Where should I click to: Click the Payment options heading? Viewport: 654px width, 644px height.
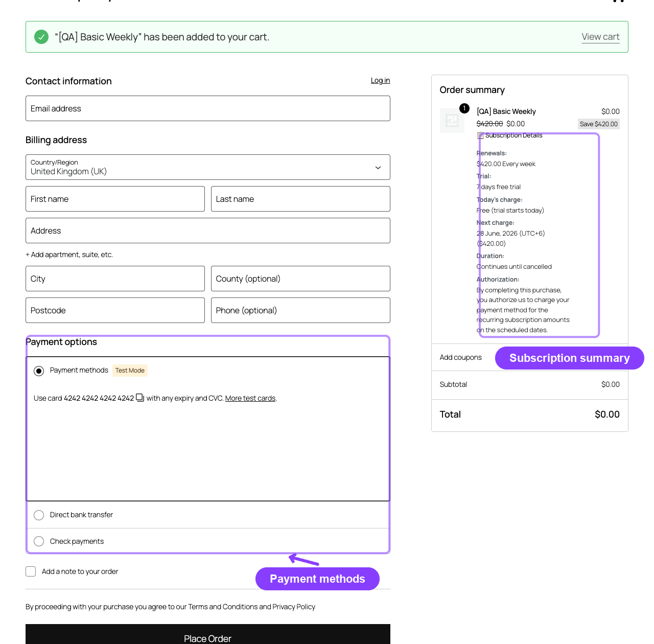(x=61, y=342)
